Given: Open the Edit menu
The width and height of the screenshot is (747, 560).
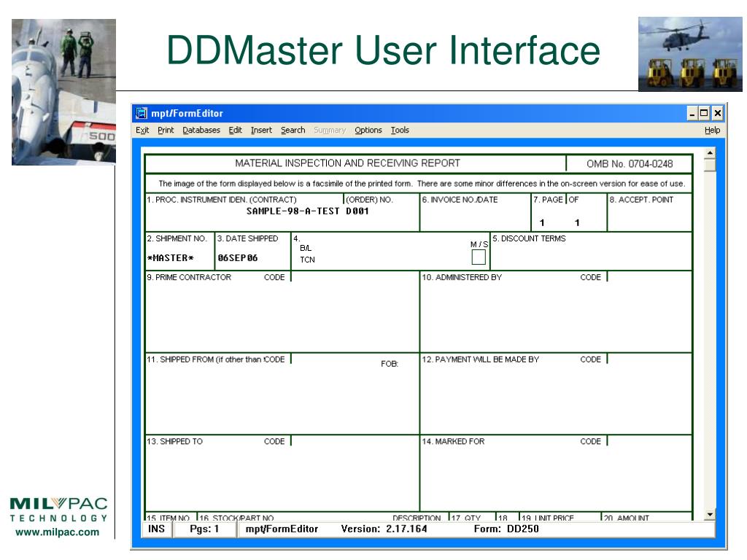Looking at the screenshot, I should (x=235, y=130).
